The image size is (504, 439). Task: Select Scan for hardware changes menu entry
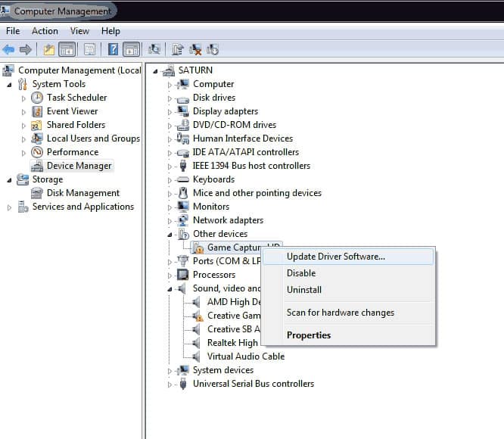point(348,313)
